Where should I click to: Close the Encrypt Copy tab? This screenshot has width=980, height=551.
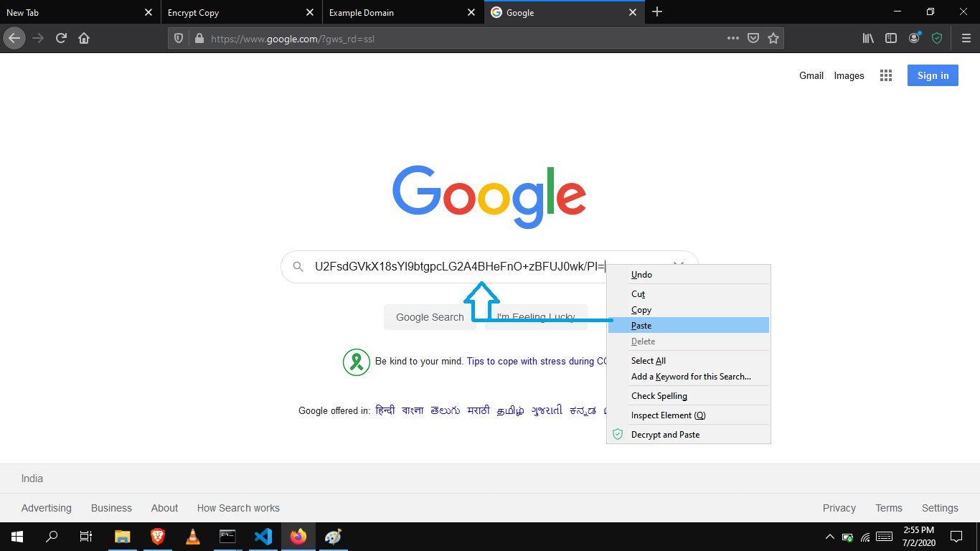click(x=310, y=12)
